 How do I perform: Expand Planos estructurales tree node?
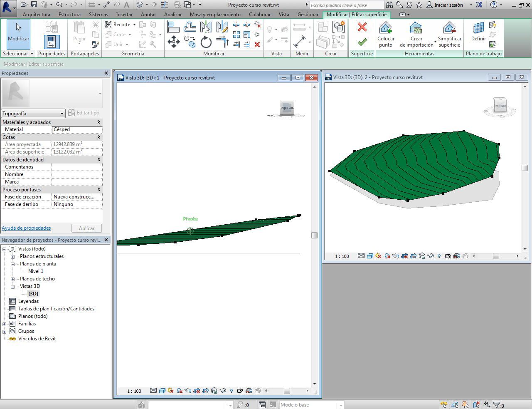click(x=12, y=257)
